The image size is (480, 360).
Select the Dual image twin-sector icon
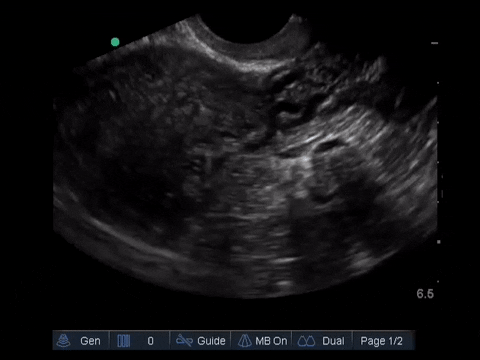pyautogui.click(x=306, y=341)
